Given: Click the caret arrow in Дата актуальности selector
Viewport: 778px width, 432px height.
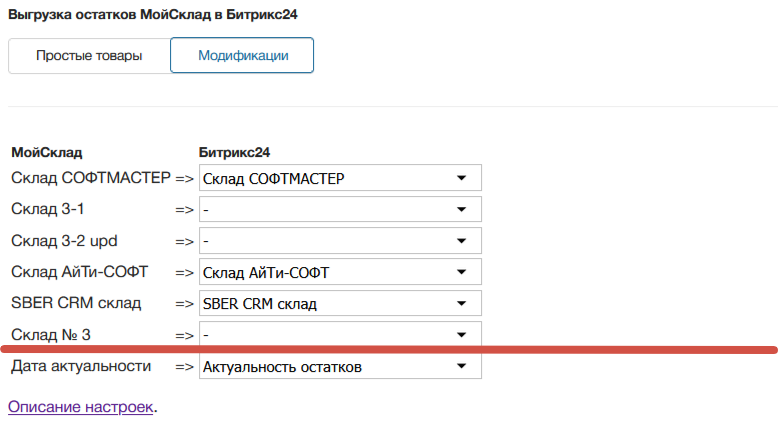Looking at the screenshot, I should 462,367.
